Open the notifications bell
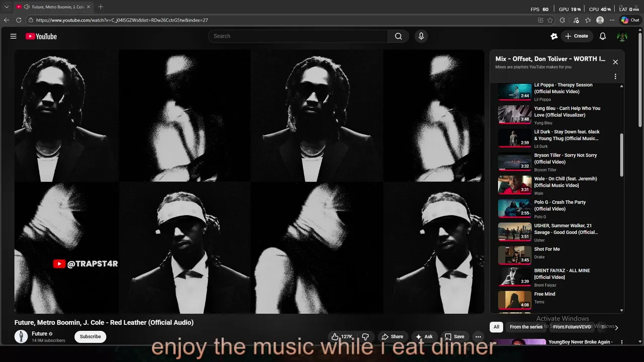Screen dimensions: 644x362 pyautogui.click(x=603, y=36)
